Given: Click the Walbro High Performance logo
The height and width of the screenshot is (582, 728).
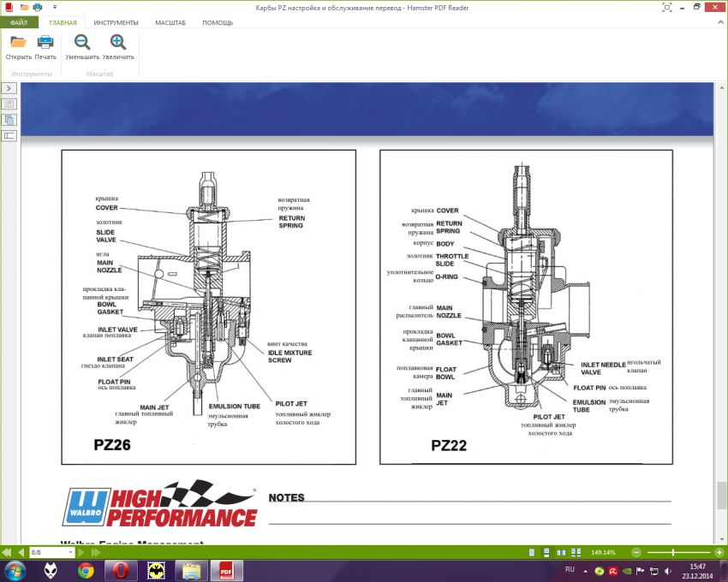Looking at the screenshot, I should [159, 504].
